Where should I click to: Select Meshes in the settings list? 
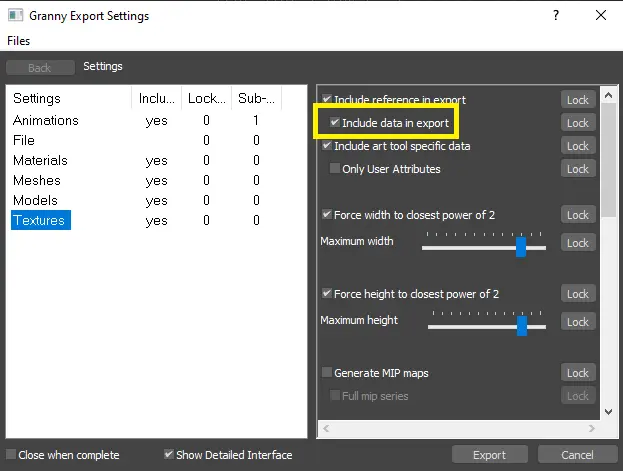pyautogui.click(x=37, y=181)
